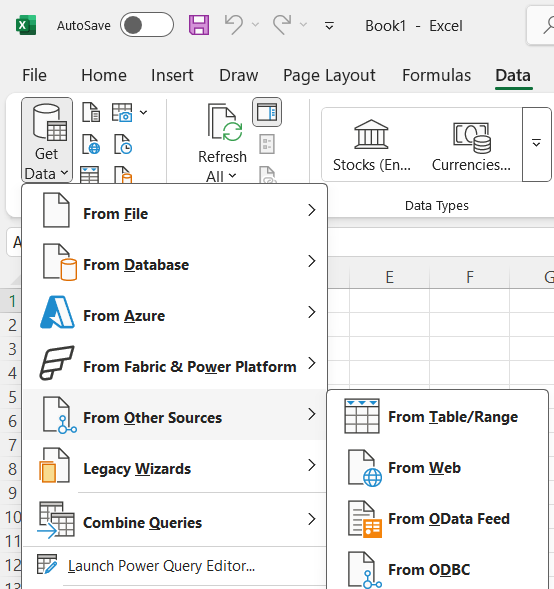This screenshot has width=554, height=589.
Task: Open the Legacy Wizards submenu
Action: (x=175, y=466)
